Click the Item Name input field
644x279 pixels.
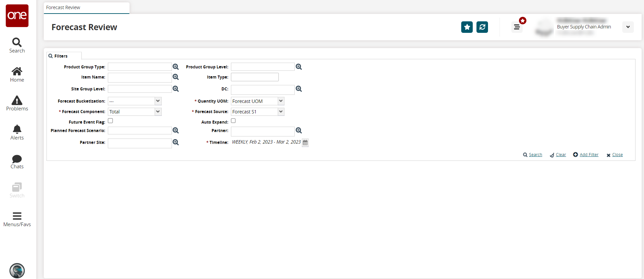pos(140,77)
